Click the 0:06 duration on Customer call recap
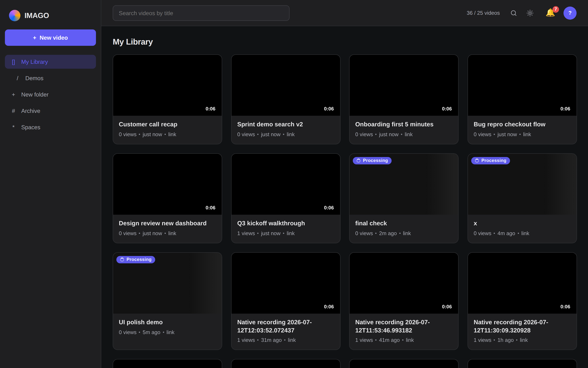The height and width of the screenshot is (368, 588). 210,109
